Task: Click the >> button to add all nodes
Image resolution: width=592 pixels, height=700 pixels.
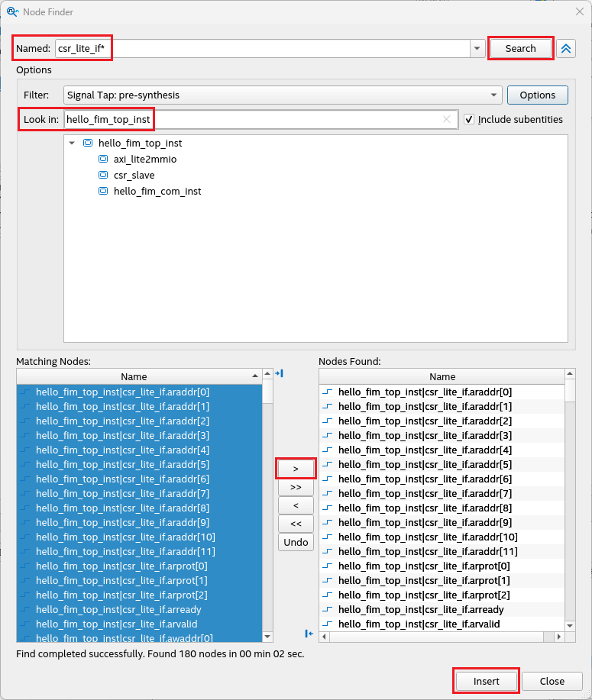Action: 296,486
